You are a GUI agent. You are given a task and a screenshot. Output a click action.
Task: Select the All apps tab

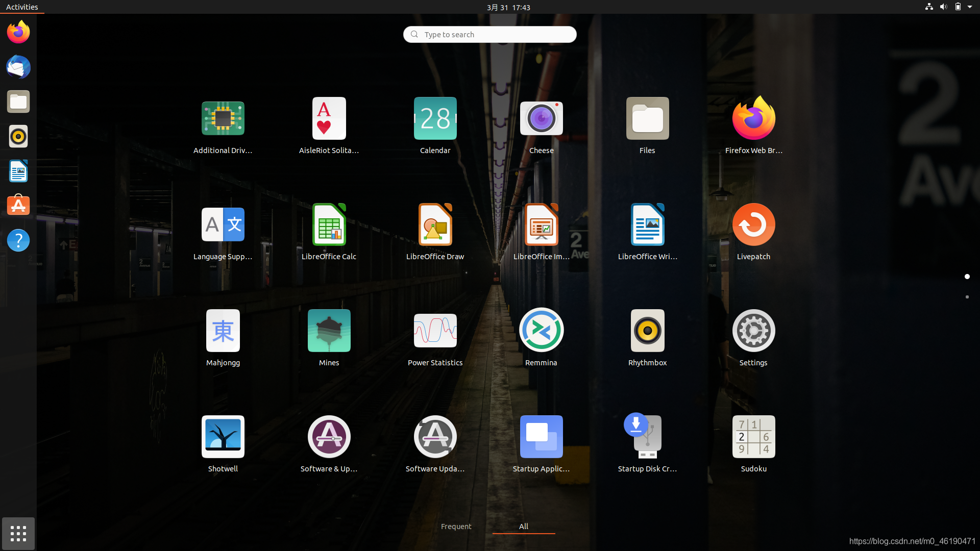coord(523,527)
